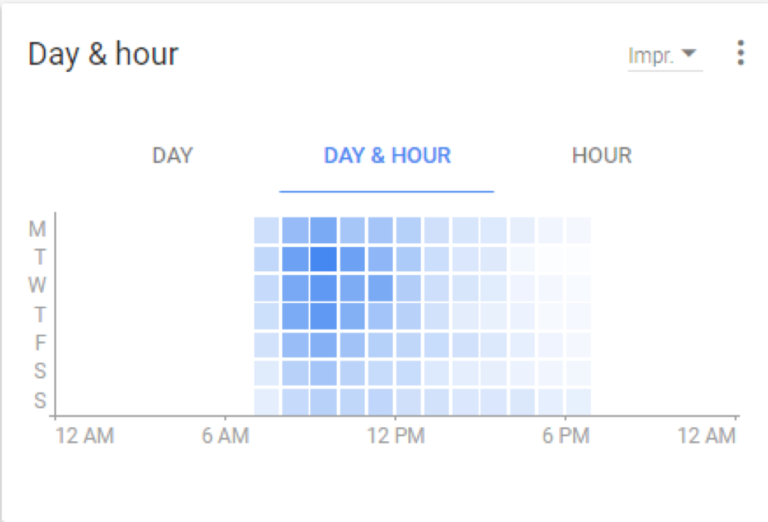Click the Monday 10 AM heatmap cell
This screenshot has height=522, width=768.
click(x=352, y=230)
